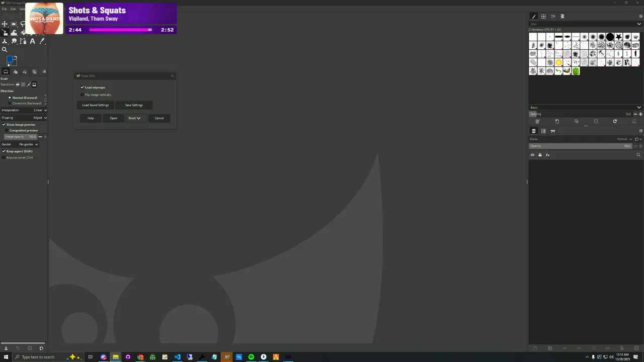The width and height of the screenshot is (644, 362).
Task: Select the Move tool in toolbox
Action: 5,24
